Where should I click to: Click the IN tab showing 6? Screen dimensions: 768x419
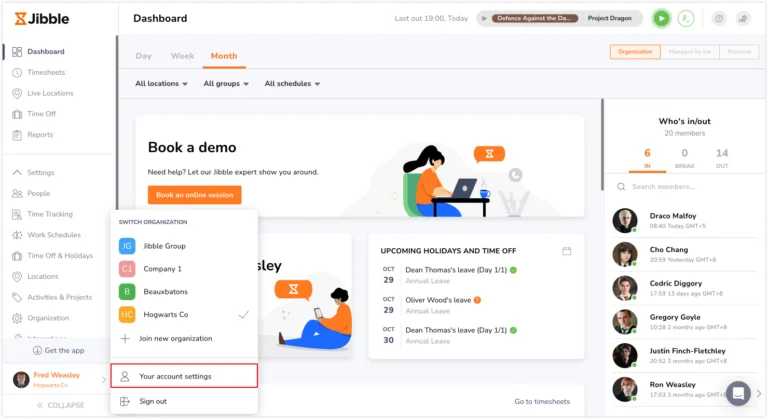pos(647,159)
